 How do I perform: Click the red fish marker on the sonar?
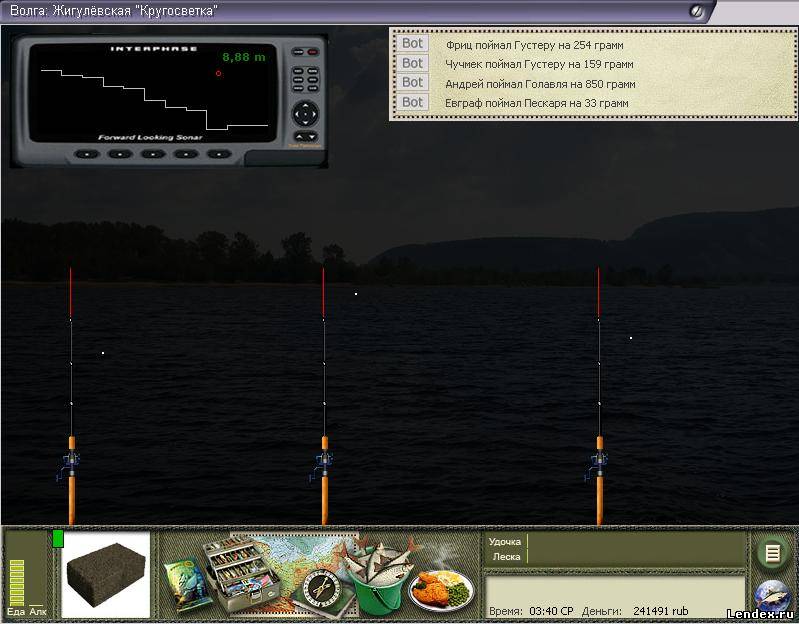pos(219,73)
